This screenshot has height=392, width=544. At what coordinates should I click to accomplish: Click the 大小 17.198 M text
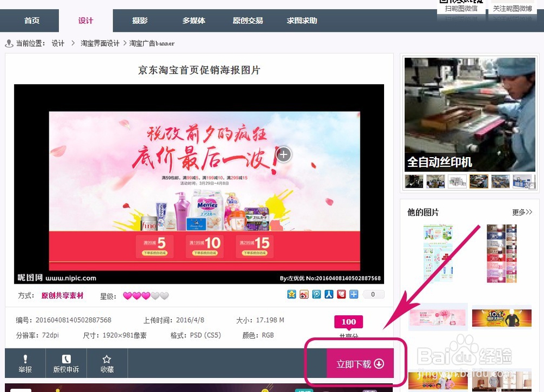pos(260,320)
